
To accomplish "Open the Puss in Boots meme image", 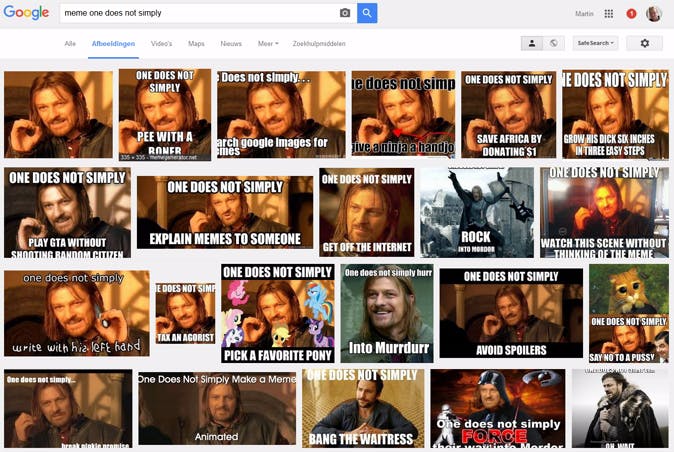I will click(x=629, y=313).
